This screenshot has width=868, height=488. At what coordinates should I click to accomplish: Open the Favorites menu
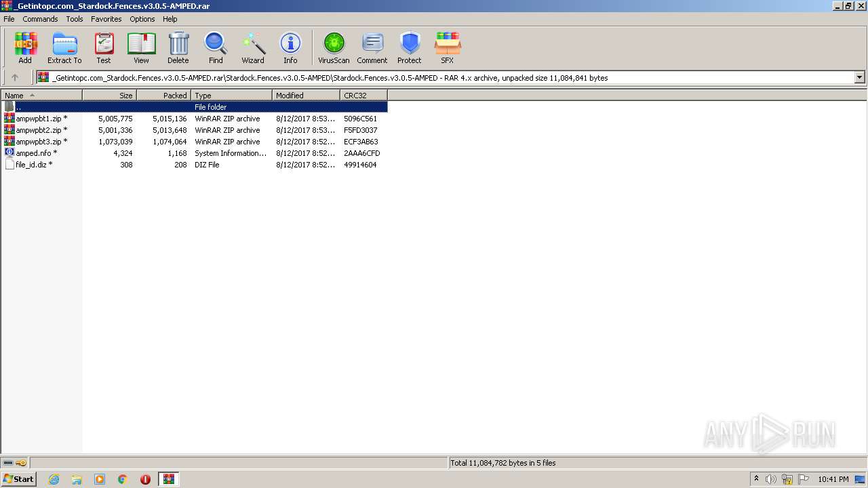point(106,19)
